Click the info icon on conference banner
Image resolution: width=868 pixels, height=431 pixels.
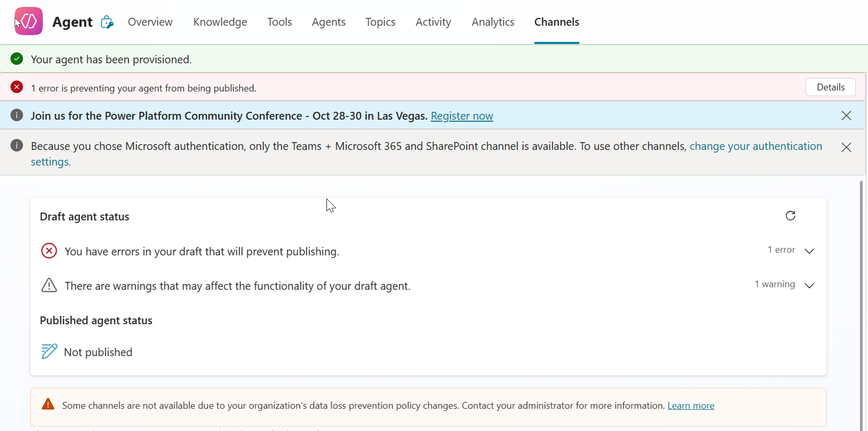tap(17, 115)
